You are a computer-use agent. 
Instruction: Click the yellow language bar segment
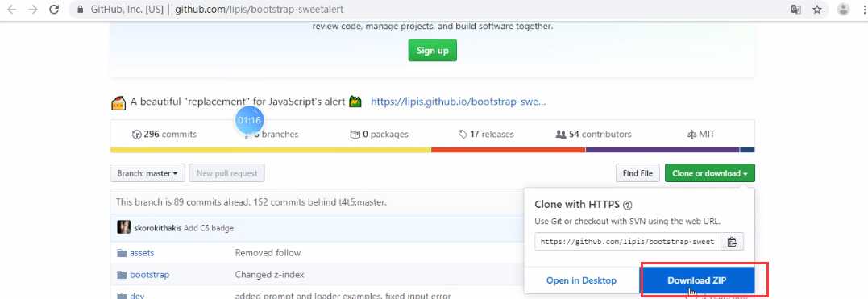(x=270, y=150)
